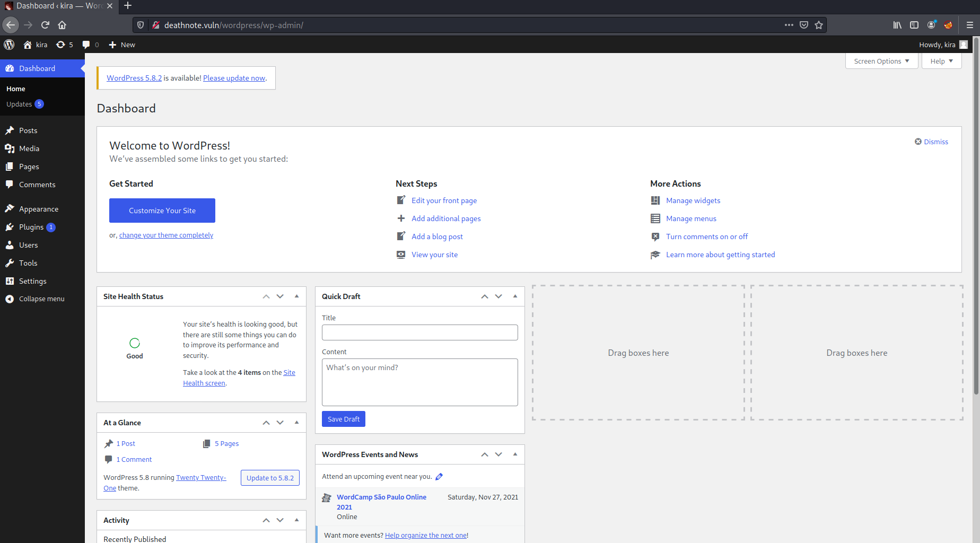This screenshot has width=980, height=543.
Task: Click the 5 Pages link
Action: [x=226, y=443]
